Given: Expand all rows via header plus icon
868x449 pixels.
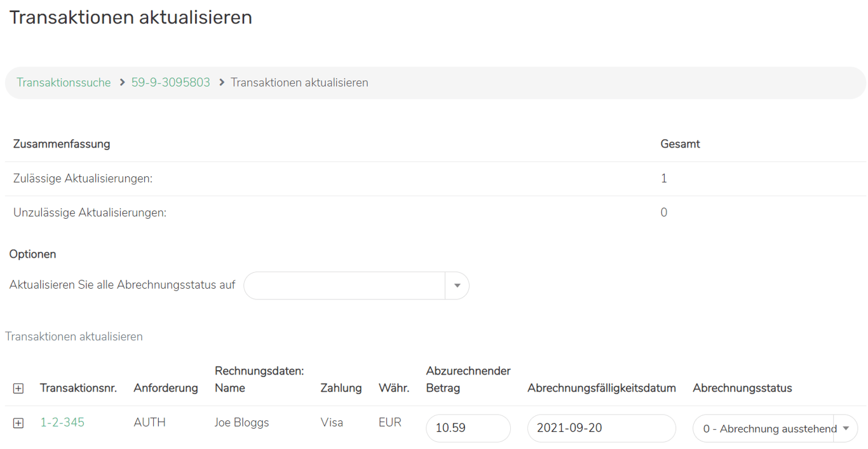Looking at the screenshot, I should 18,389.
